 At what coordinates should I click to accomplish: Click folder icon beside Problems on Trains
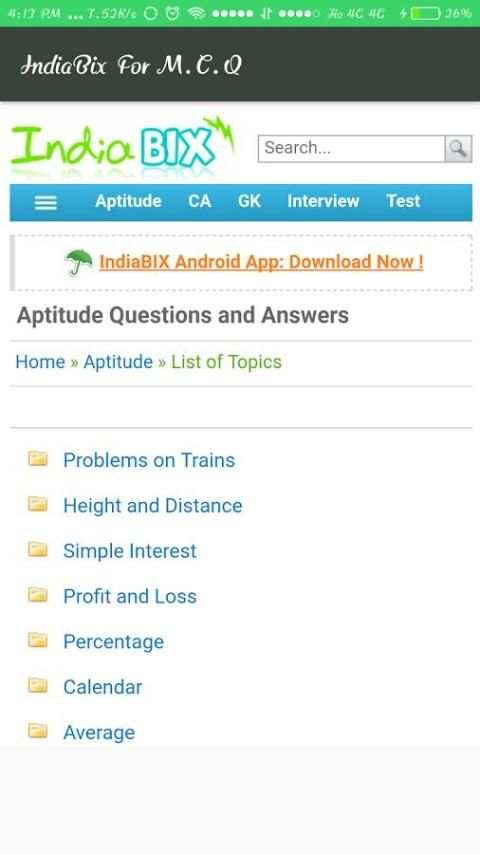click(38, 459)
